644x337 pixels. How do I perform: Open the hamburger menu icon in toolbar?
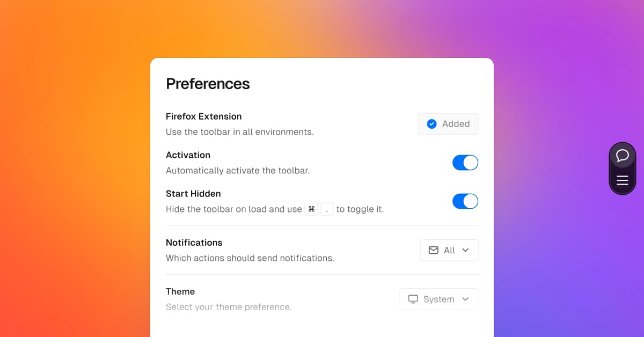pyautogui.click(x=622, y=180)
